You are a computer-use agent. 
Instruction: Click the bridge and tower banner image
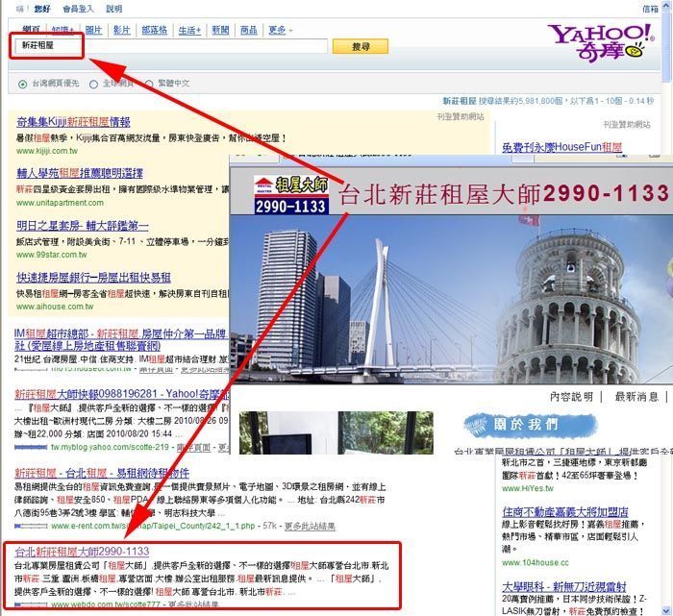[451, 300]
